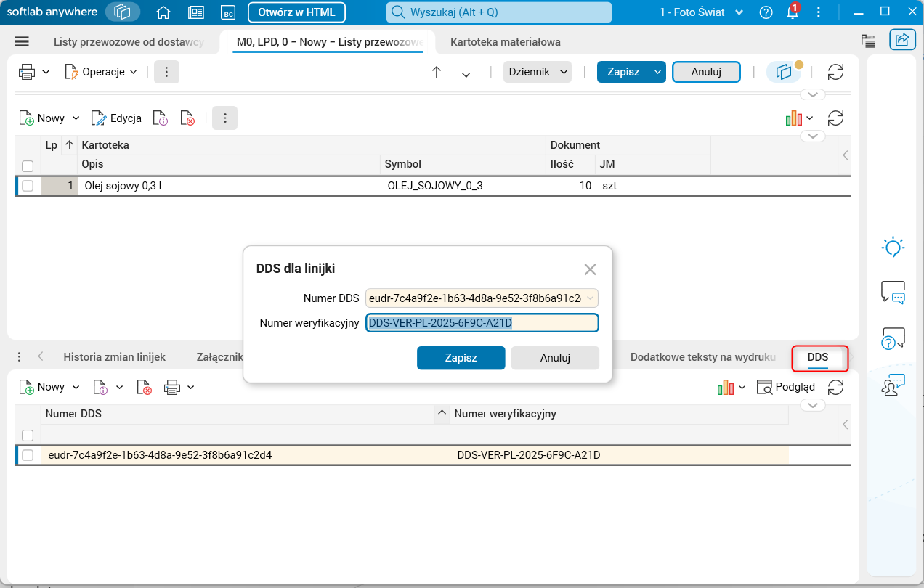This screenshot has height=588, width=924.
Task: Click the BC icon in the top bar
Action: (228, 12)
